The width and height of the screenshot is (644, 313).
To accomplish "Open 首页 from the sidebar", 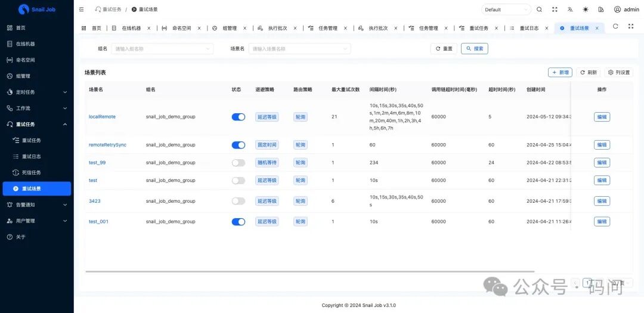I will [x=37, y=27].
